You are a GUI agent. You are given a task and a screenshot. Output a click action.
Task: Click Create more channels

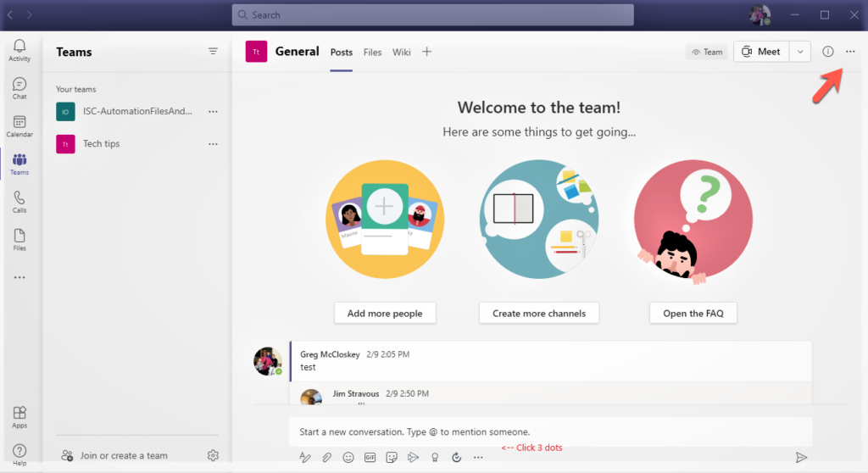538,314
